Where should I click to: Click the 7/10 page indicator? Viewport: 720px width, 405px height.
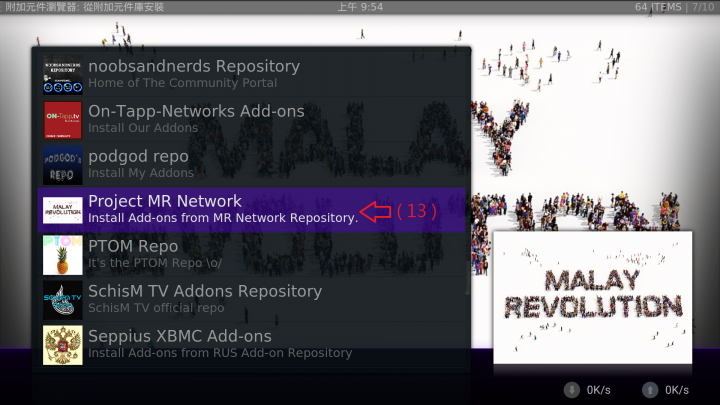pyautogui.click(x=703, y=7)
